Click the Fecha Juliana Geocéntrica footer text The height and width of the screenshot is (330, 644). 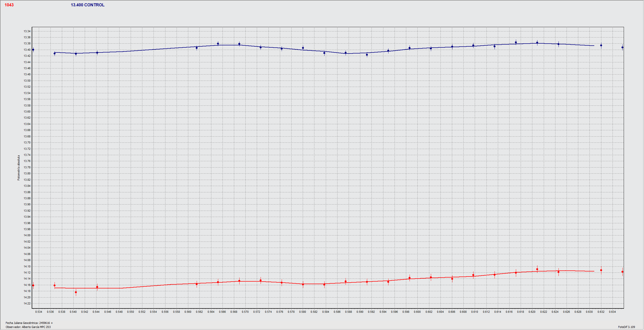pyautogui.click(x=29, y=323)
